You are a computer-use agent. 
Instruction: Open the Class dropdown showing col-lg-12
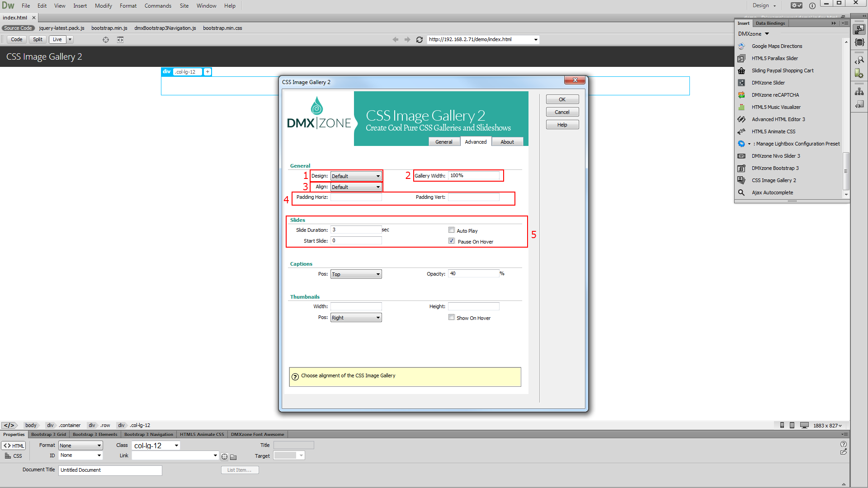[x=156, y=446]
